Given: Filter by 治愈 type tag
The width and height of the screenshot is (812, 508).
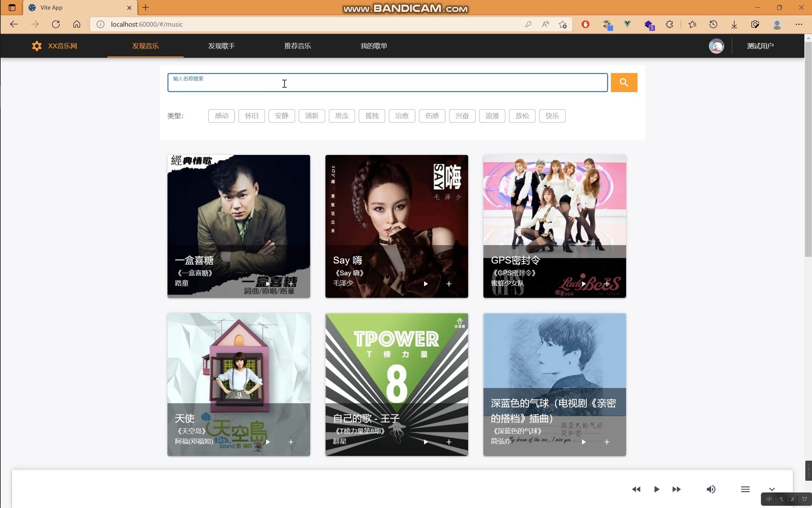Looking at the screenshot, I should click(402, 116).
